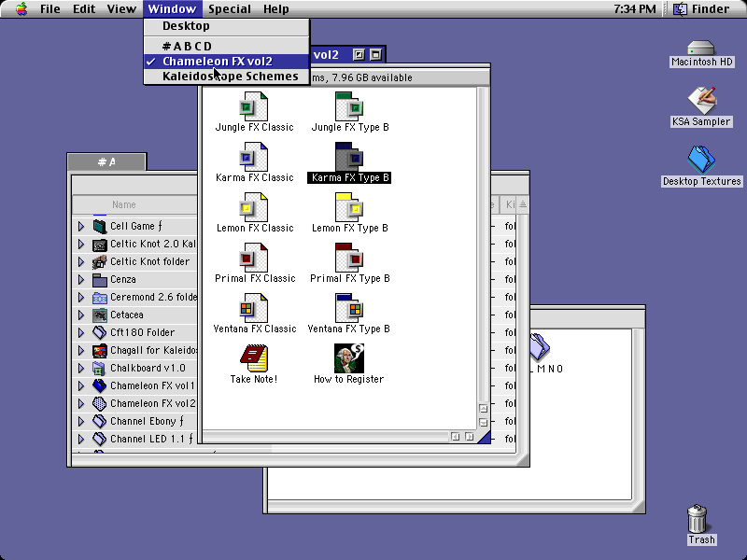Open Finder application menu
This screenshot has width=747, height=560.
[x=701, y=9]
